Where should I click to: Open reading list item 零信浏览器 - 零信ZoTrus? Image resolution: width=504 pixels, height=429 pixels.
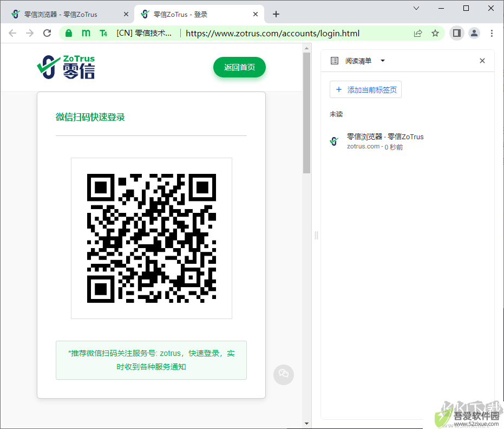pyautogui.click(x=408, y=141)
